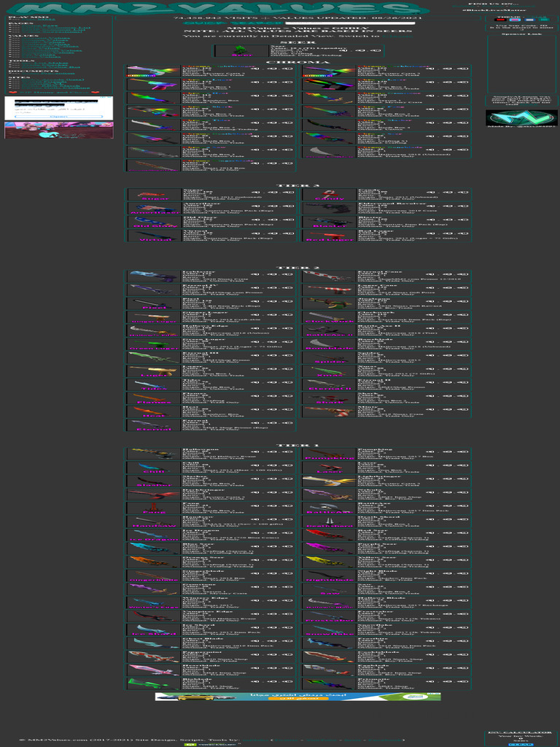Click the CLEAR button in Inv Calculator

(521, 744)
